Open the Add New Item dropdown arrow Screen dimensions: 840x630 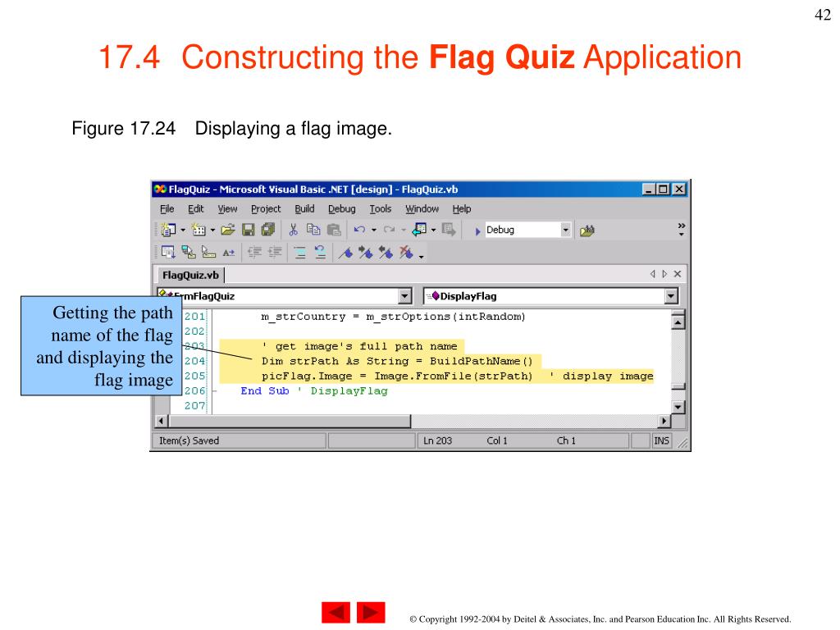coord(212,231)
